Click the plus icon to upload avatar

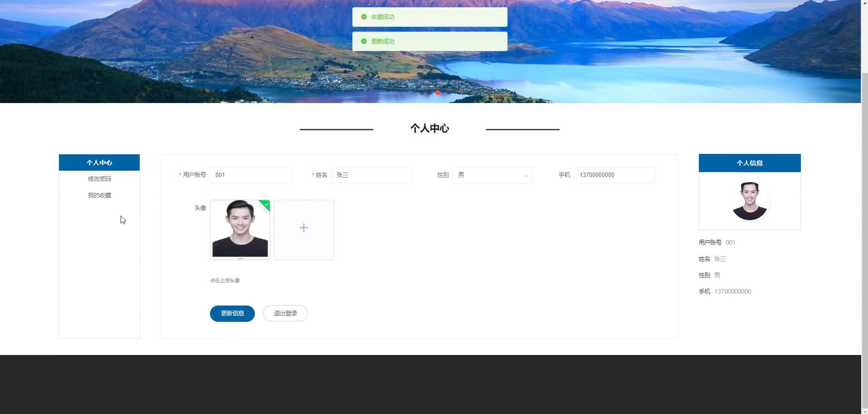coord(304,228)
